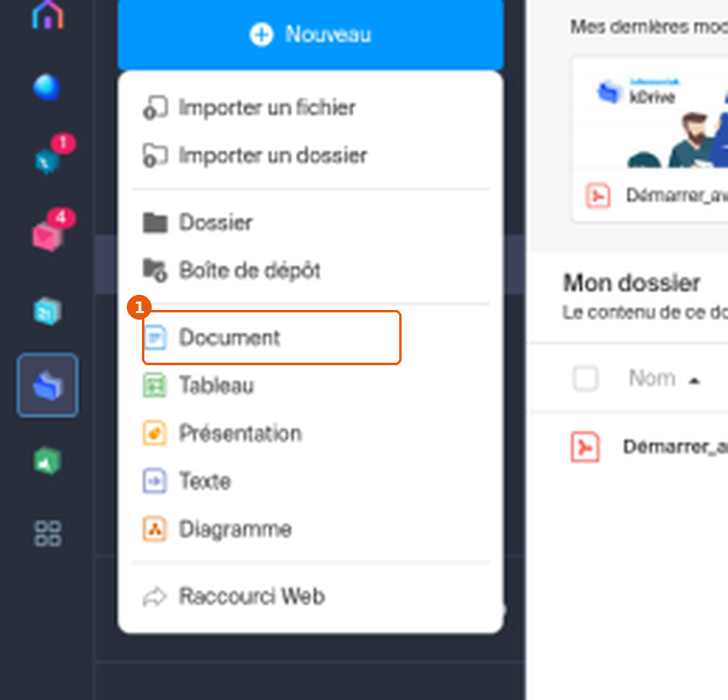Open the Démarrer PDF in file list
Viewport: 728px width, 700px height.
(675, 447)
